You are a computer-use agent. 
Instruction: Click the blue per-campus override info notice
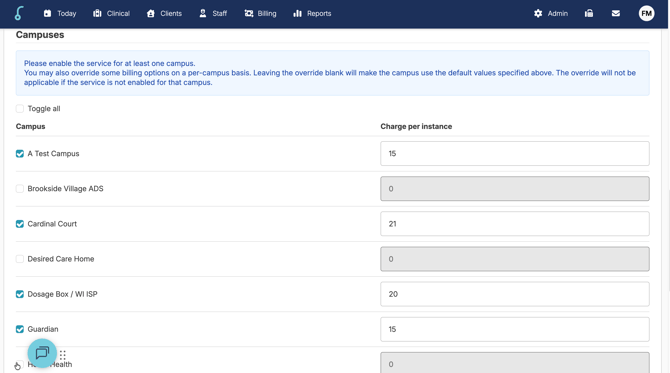tap(332, 73)
